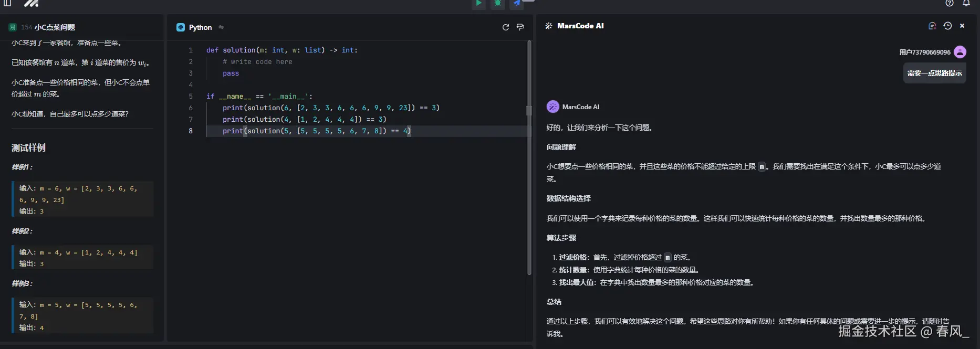Click the green Run code play icon
Viewport: 980px width, 349px height.
tap(478, 3)
